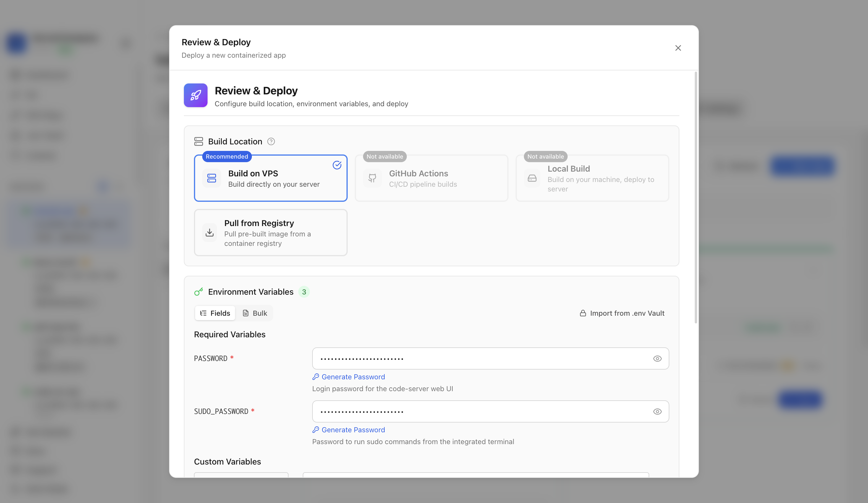868x503 pixels.
Task: Choose the Local Build option
Action: pyautogui.click(x=592, y=178)
